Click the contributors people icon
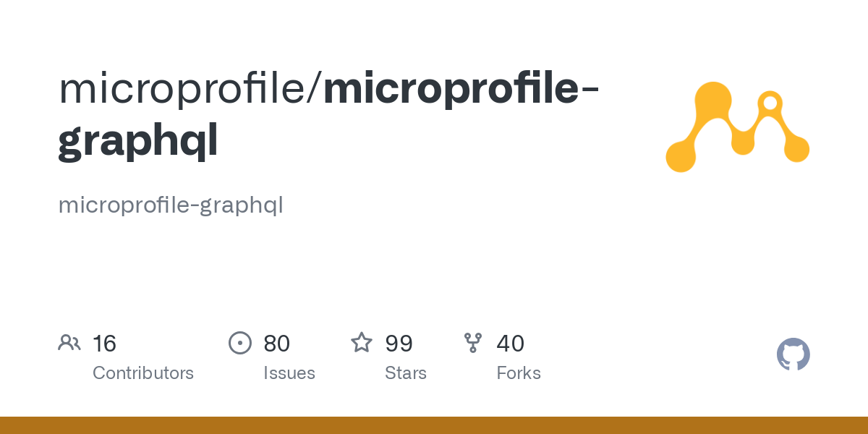Viewport: 868px width, 434px height. click(69, 343)
